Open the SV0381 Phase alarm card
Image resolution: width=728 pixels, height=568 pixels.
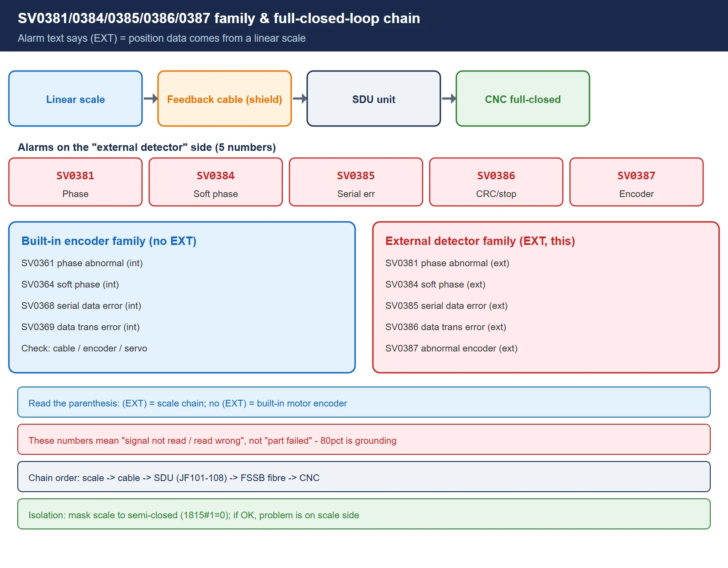click(x=75, y=182)
